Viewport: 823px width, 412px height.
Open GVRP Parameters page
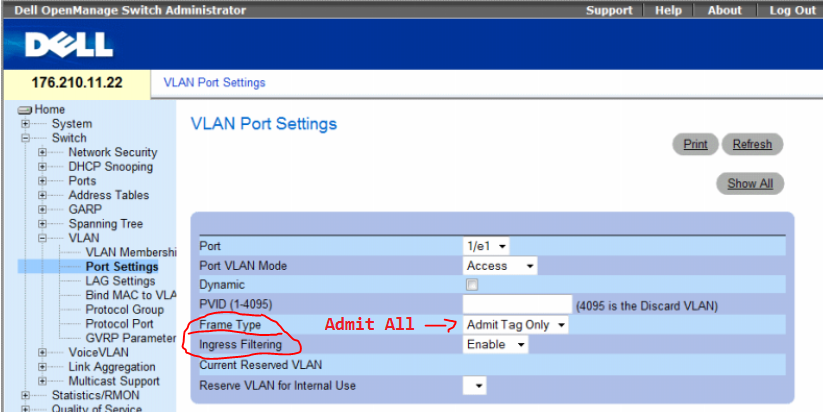pyautogui.click(x=130, y=338)
